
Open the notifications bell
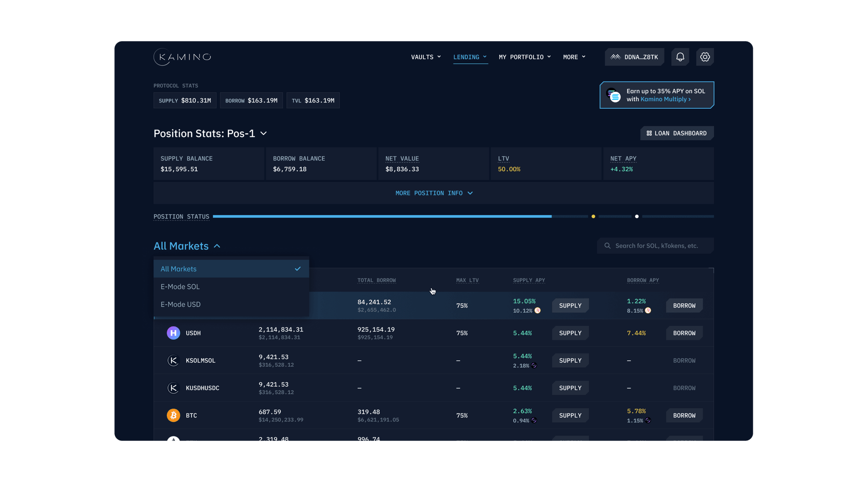[x=680, y=57]
